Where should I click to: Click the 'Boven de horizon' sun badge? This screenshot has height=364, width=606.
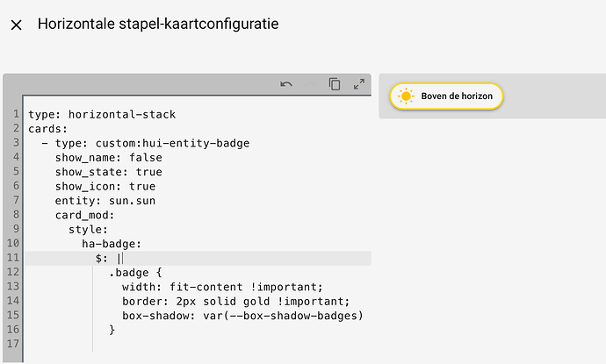(x=446, y=96)
